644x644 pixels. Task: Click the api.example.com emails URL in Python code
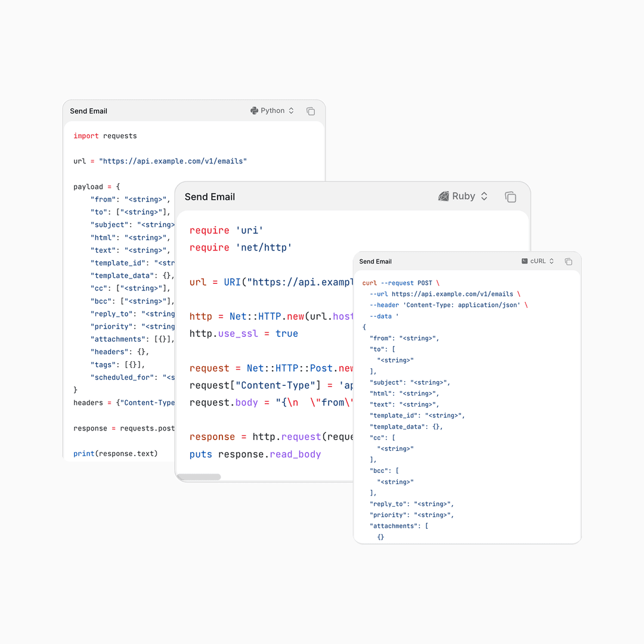point(172,161)
